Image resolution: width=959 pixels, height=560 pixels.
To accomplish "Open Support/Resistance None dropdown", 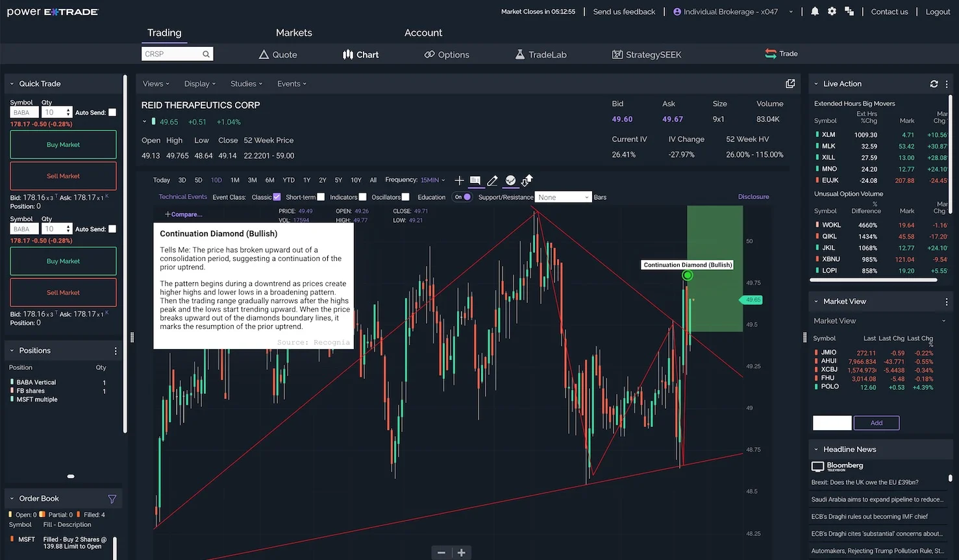I will pyautogui.click(x=564, y=197).
